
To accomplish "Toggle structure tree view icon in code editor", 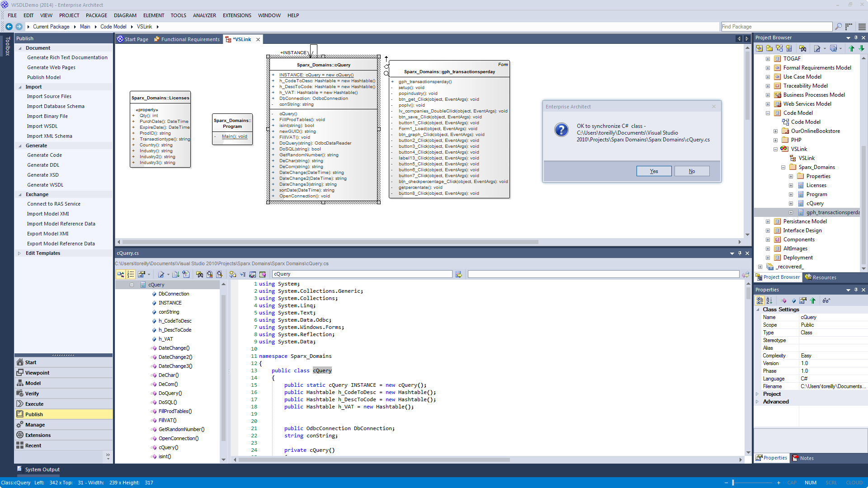I will pos(121,274).
